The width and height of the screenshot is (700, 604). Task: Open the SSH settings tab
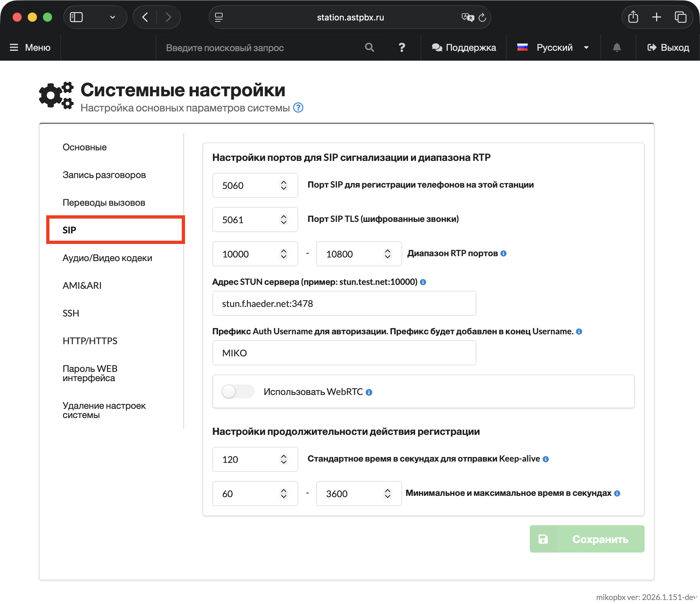point(71,313)
